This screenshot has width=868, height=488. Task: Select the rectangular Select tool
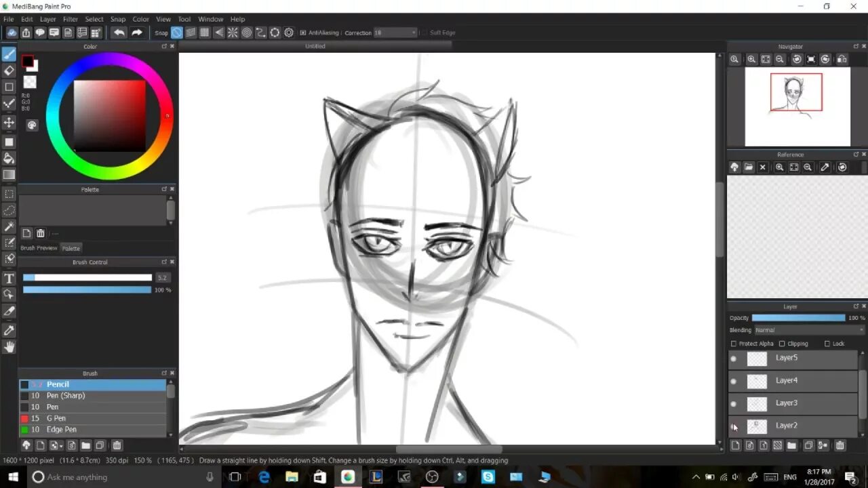(9, 194)
